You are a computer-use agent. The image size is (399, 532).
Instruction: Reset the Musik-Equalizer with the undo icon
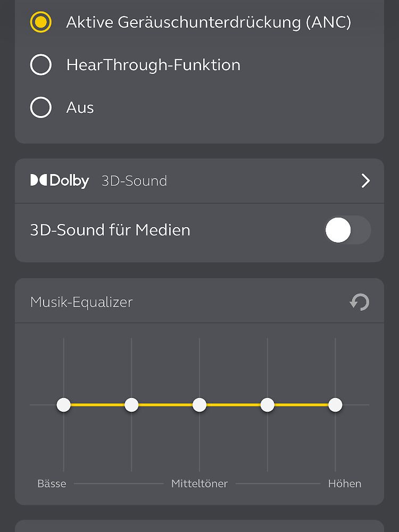click(x=359, y=302)
